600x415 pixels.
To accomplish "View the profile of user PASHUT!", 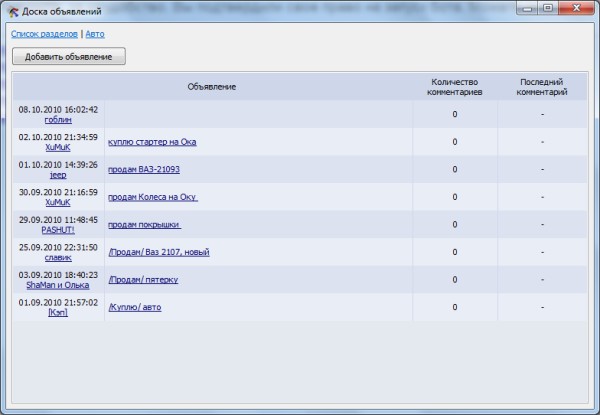I will coord(58,230).
